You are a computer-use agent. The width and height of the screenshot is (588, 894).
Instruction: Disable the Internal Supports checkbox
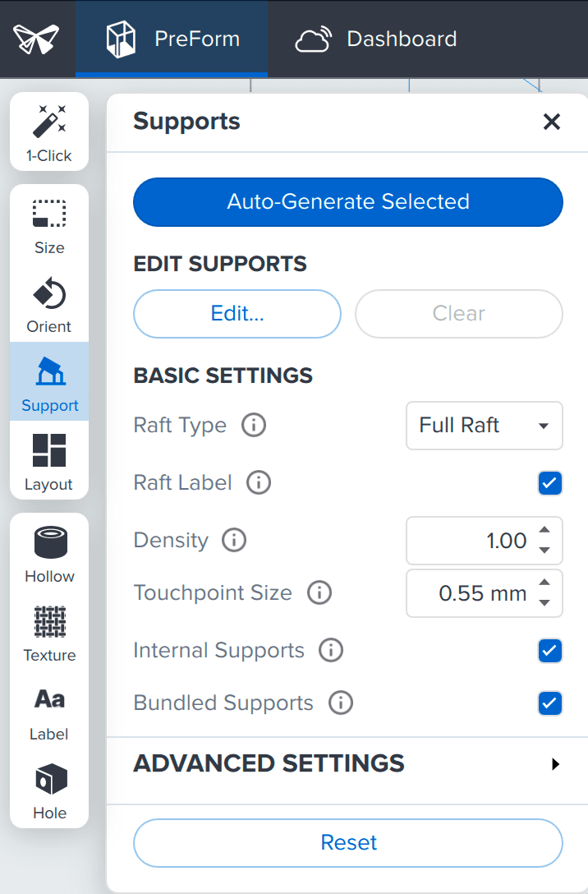coord(549,651)
